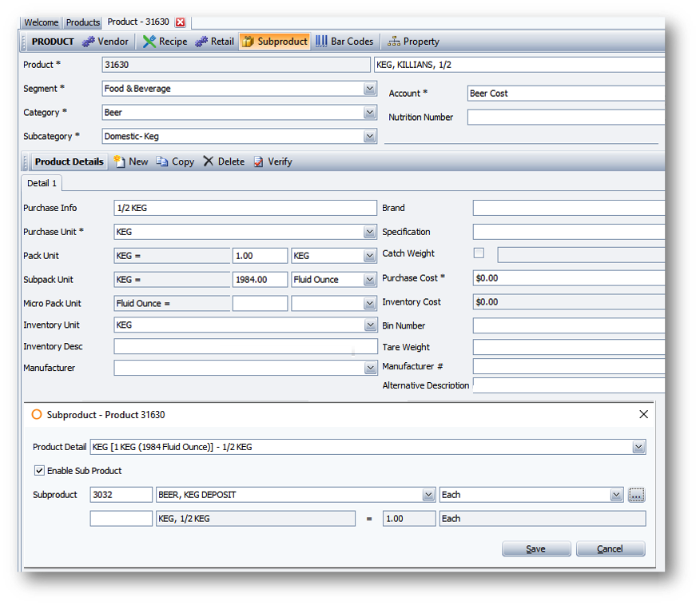This screenshot has height=606, width=700.
Task: Select the Product - 31630 tab
Action: [x=138, y=22]
